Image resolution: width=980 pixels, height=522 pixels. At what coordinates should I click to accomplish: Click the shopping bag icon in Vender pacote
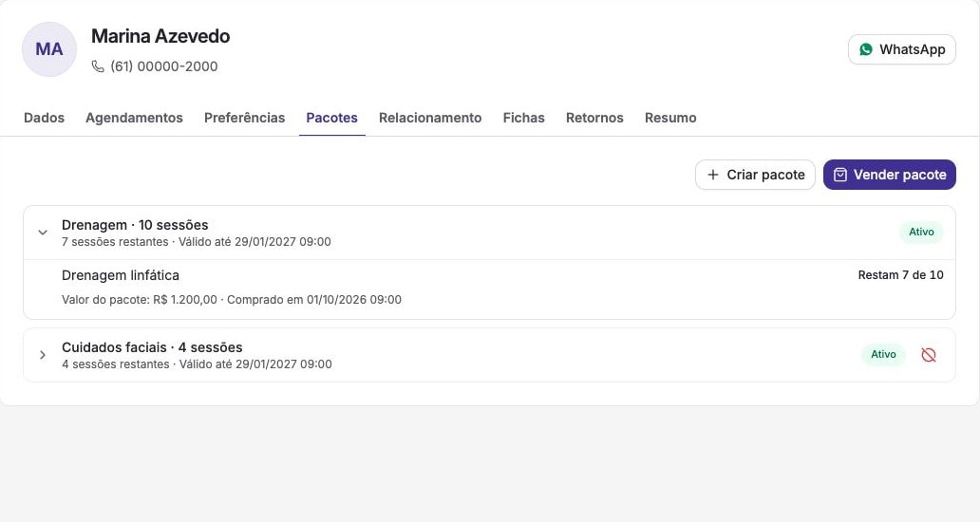[840, 175]
